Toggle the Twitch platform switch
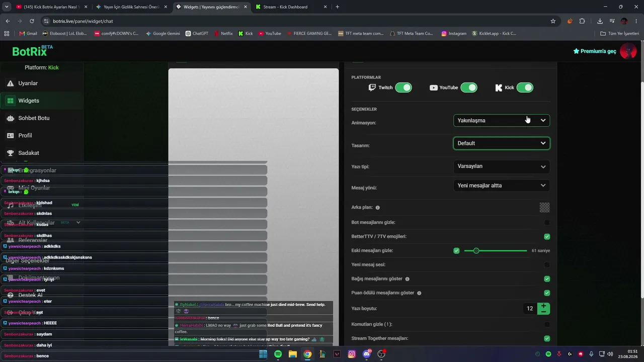This screenshot has height=362, width=644. pyautogui.click(x=404, y=87)
